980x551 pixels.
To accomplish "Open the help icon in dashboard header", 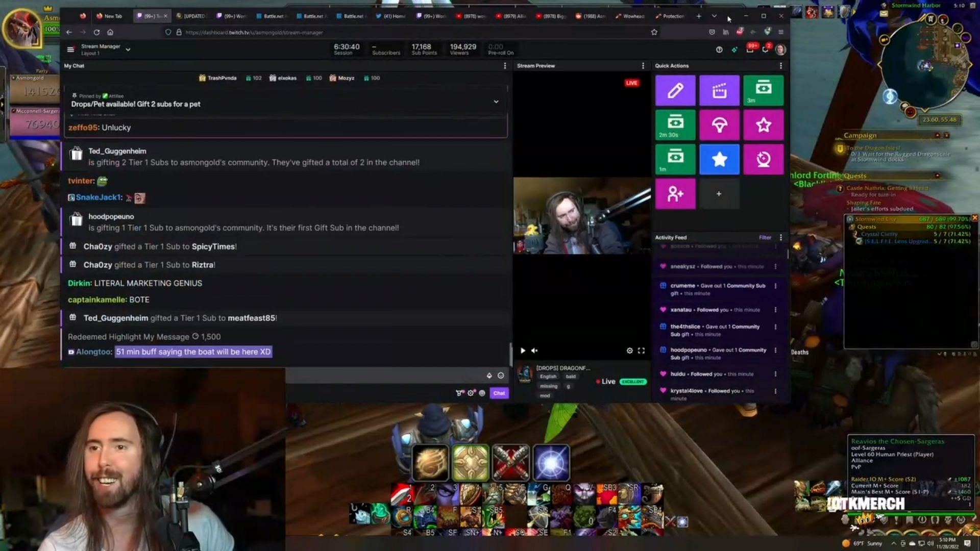I will click(719, 49).
